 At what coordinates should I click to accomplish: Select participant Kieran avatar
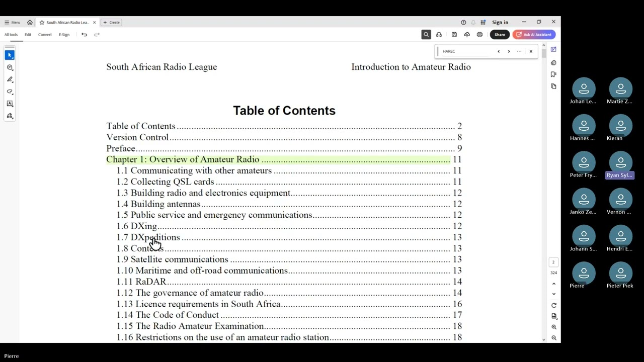(x=620, y=125)
